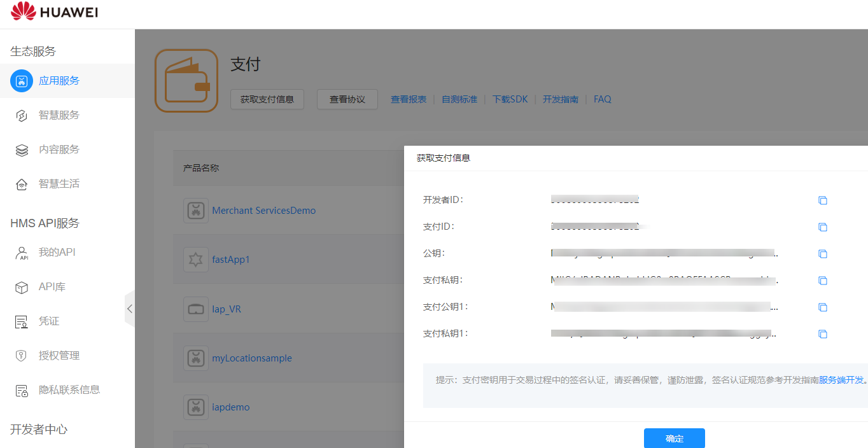
Task: Click the 授权管理 shield icon
Action: click(x=22, y=356)
